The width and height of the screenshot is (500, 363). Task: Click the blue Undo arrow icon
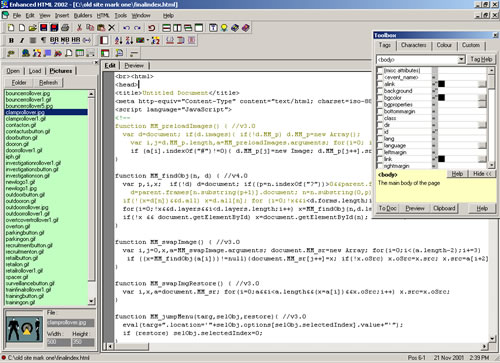click(x=127, y=28)
